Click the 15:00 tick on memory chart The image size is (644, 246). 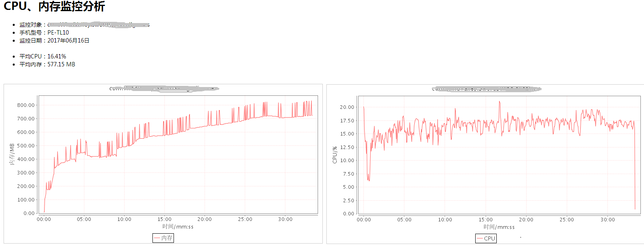164,219
